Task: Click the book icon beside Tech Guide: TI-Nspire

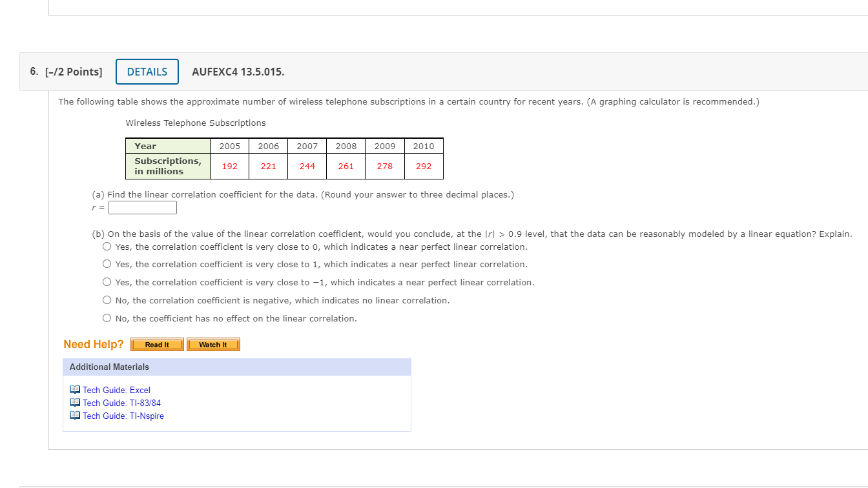Action: 74,415
